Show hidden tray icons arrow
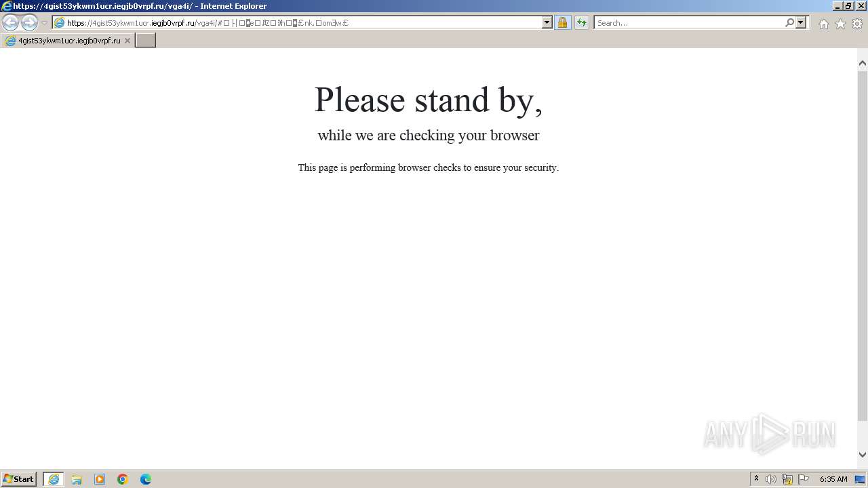The height and width of the screenshot is (488, 868). (756, 479)
